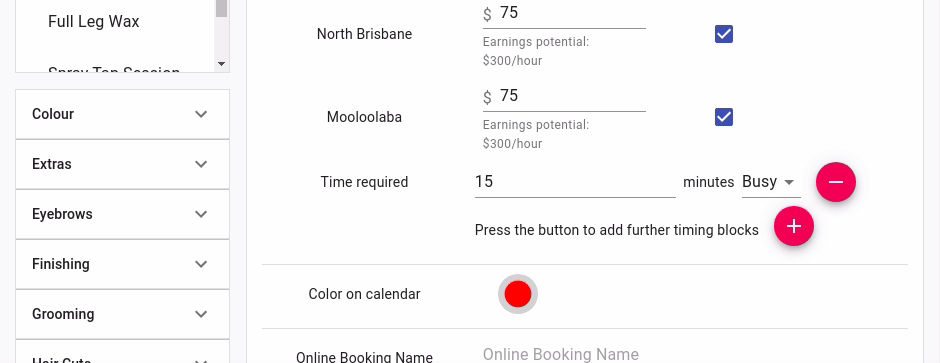
Task: Expand the Grooming category
Action: point(122,314)
